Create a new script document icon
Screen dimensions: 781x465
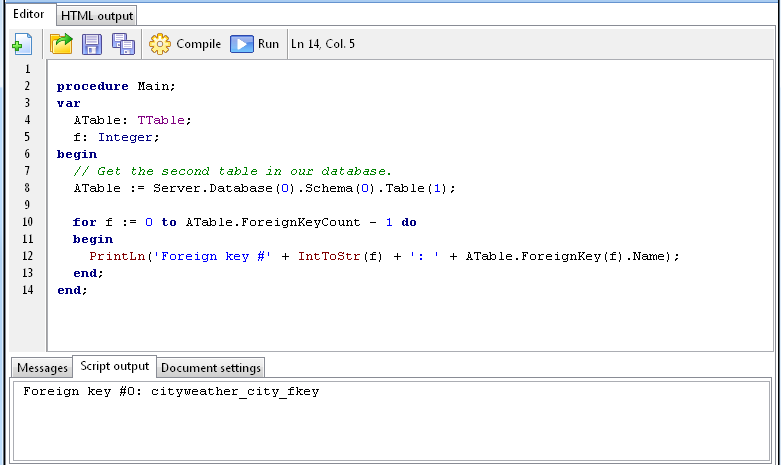point(22,44)
